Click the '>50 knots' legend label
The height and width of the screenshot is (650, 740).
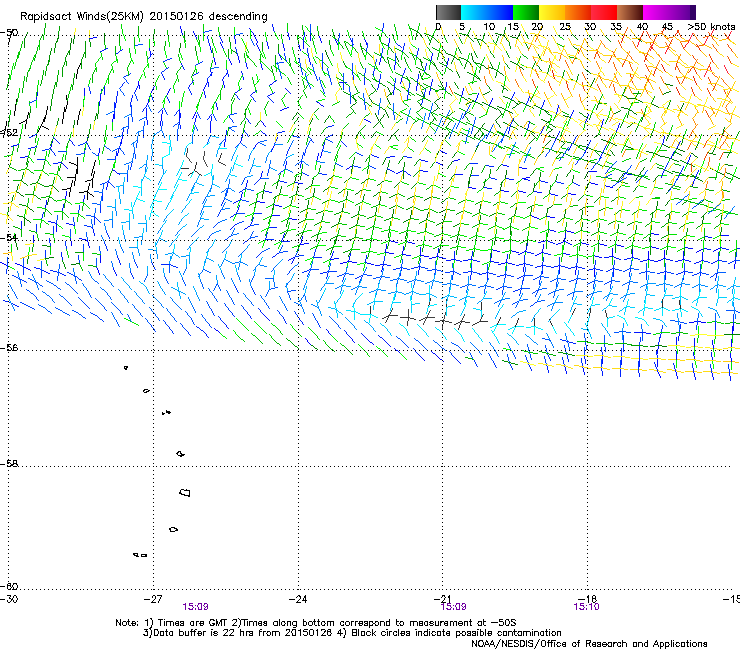point(711,26)
